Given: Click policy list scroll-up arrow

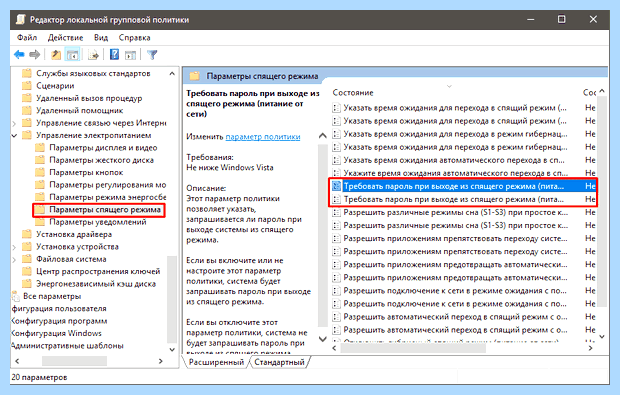Looking at the screenshot, I should coord(602,91).
